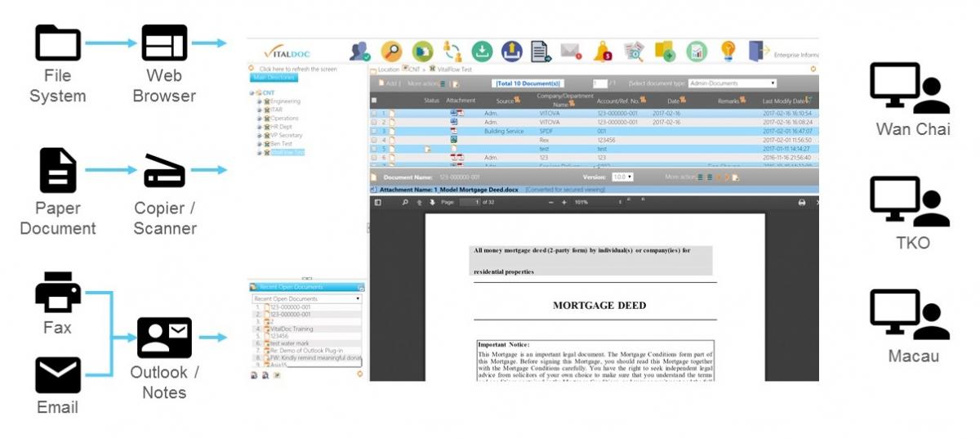Open 'test water mark' in recent documents
Screen dimensions: 980x439
point(289,343)
